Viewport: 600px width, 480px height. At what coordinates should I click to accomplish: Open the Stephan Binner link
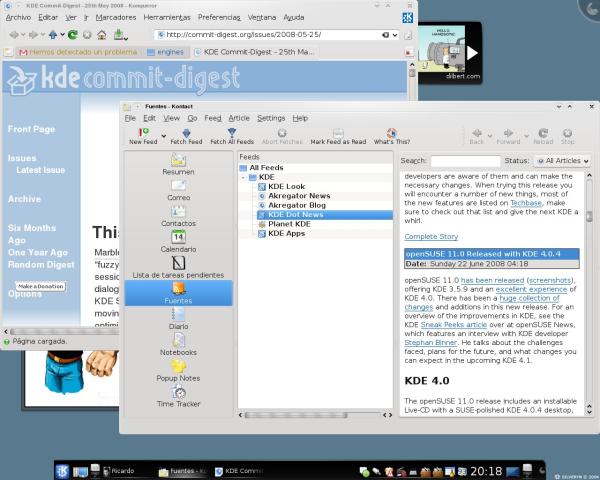pyautogui.click(x=430, y=343)
